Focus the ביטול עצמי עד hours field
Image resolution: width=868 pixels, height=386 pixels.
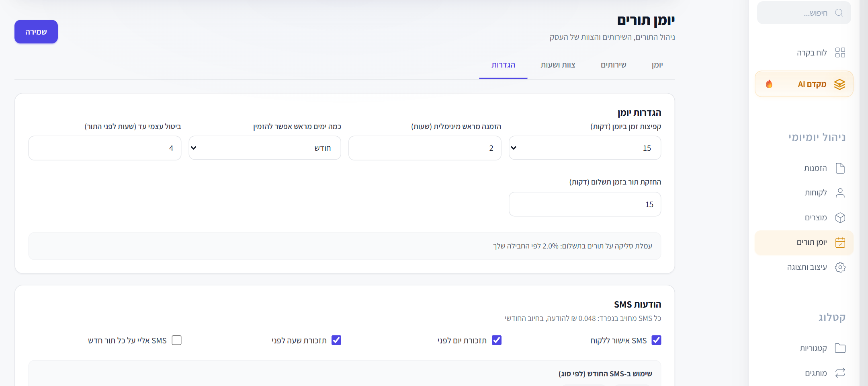(x=105, y=148)
